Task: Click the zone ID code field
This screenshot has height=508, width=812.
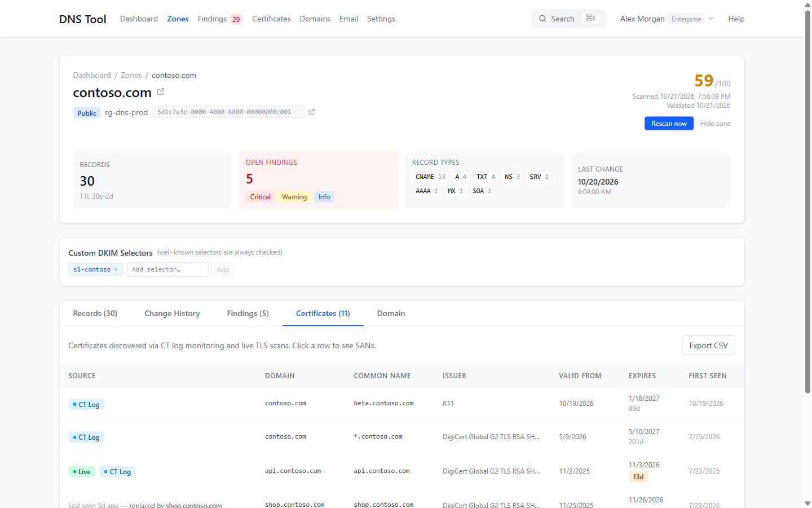Action: pyautogui.click(x=229, y=112)
